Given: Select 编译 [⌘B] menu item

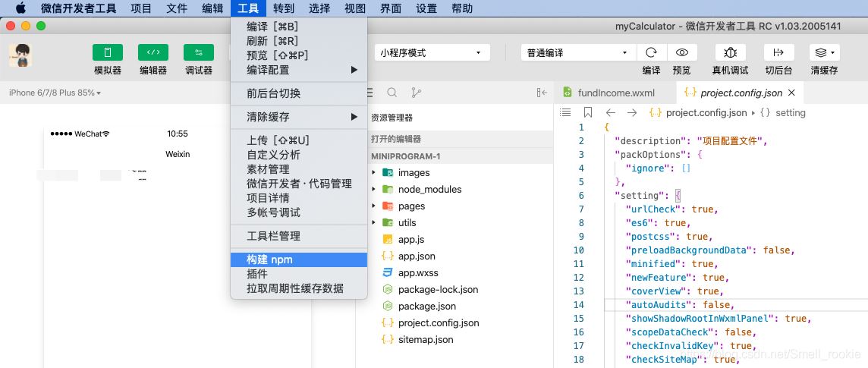Looking at the screenshot, I should 299,27.
